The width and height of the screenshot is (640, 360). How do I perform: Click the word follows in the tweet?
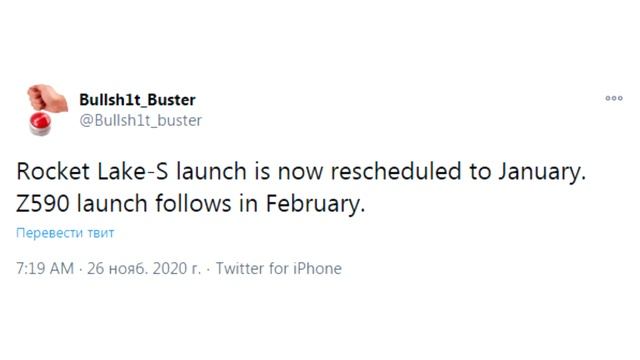pos(193,203)
